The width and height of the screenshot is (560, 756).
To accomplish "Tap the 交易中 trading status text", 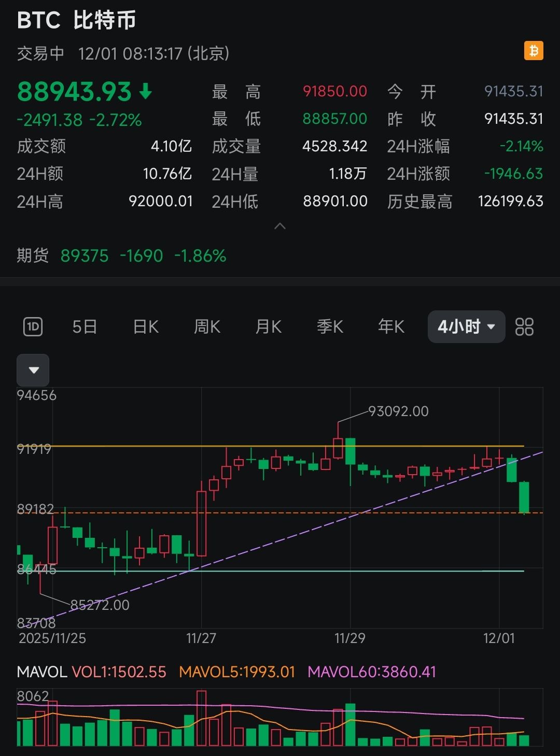I will click(x=41, y=53).
